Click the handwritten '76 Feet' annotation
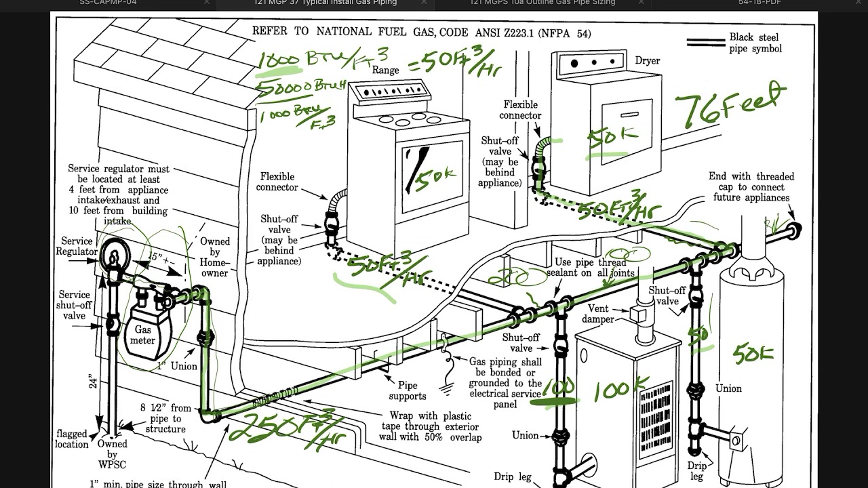 pos(731,105)
